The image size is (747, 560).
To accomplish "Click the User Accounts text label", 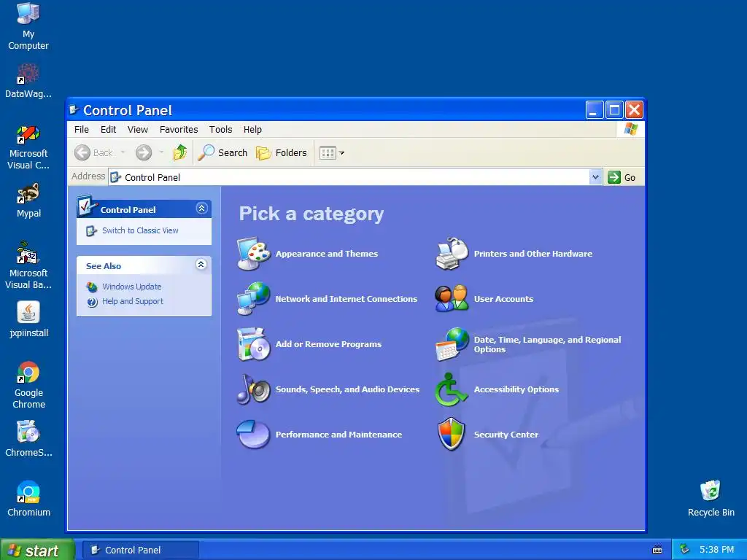I will (x=503, y=299).
